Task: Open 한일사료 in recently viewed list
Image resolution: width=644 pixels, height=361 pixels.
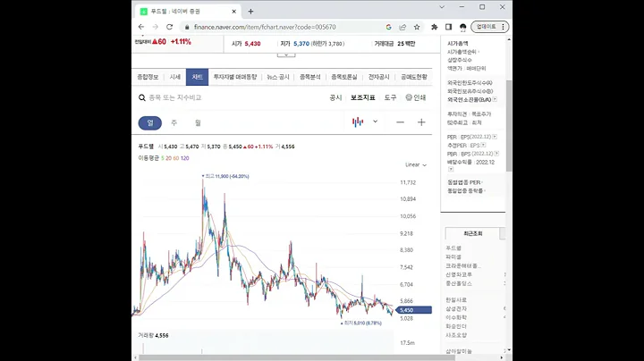Action: tap(456, 300)
